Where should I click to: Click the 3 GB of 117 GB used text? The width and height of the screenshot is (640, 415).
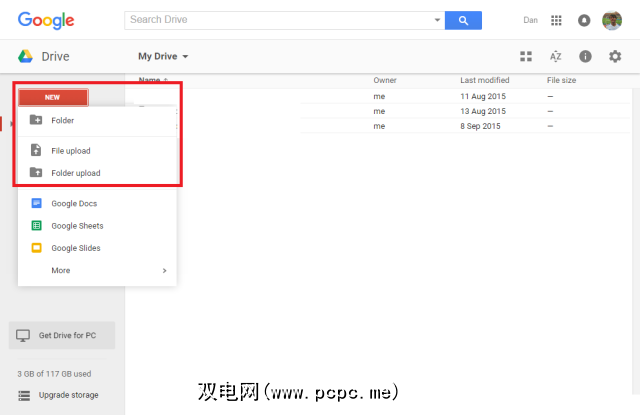[x=54, y=374]
